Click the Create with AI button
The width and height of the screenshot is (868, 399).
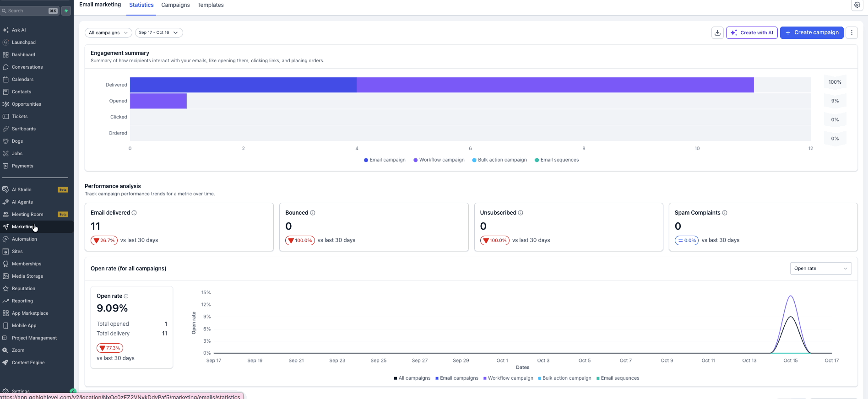coord(752,32)
